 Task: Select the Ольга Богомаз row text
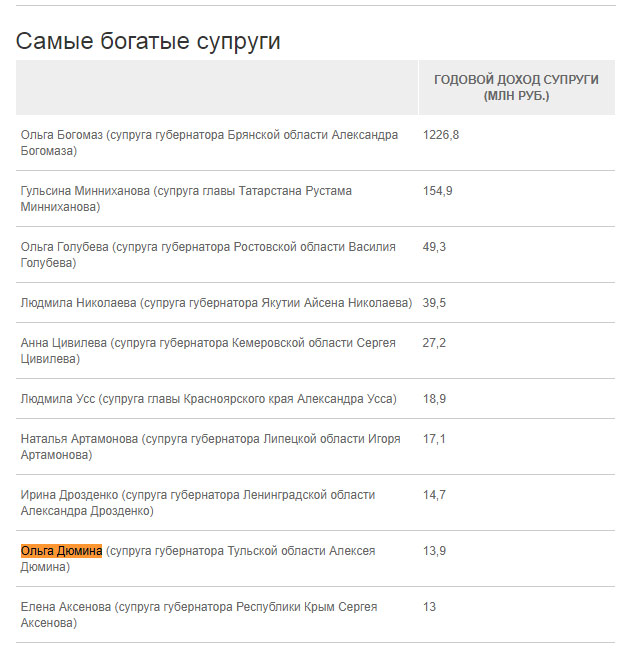(209, 142)
